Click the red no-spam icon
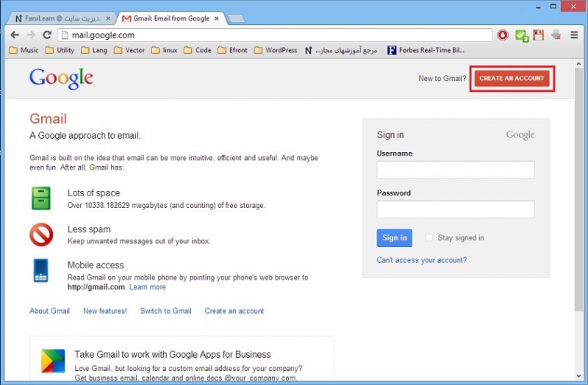This screenshot has width=588, height=385. pyautogui.click(x=41, y=234)
